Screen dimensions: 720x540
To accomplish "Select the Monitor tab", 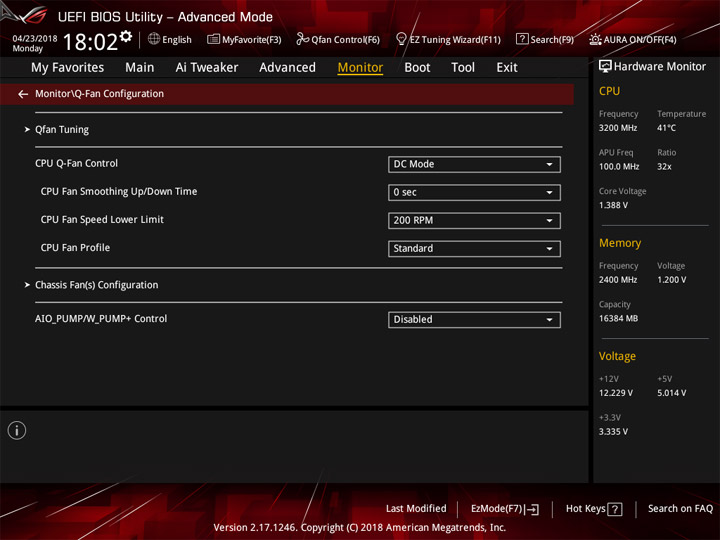I will tap(360, 68).
